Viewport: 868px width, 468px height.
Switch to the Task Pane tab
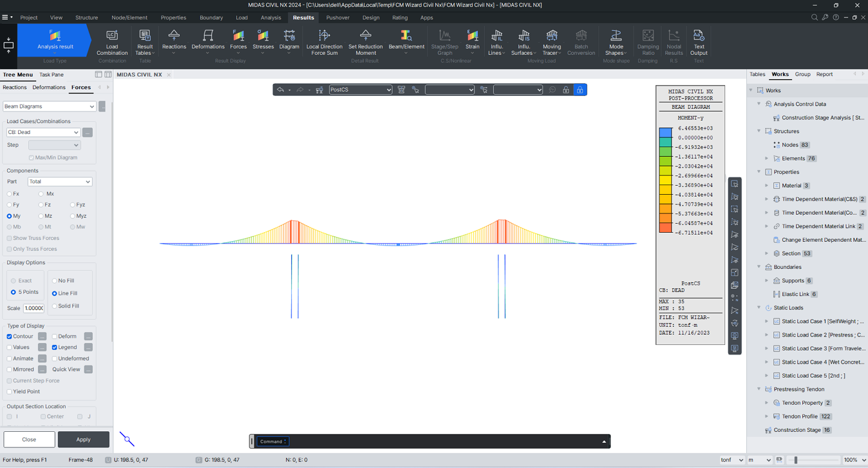pyautogui.click(x=51, y=75)
